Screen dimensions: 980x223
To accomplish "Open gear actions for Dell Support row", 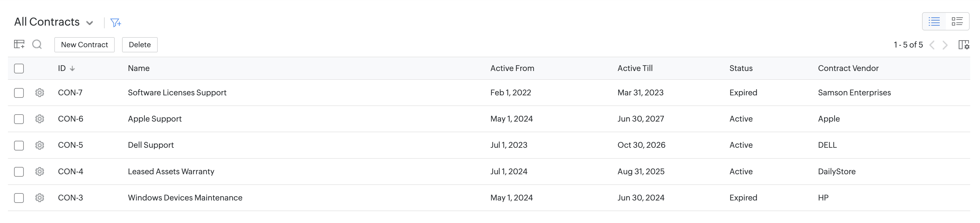I will [40, 145].
